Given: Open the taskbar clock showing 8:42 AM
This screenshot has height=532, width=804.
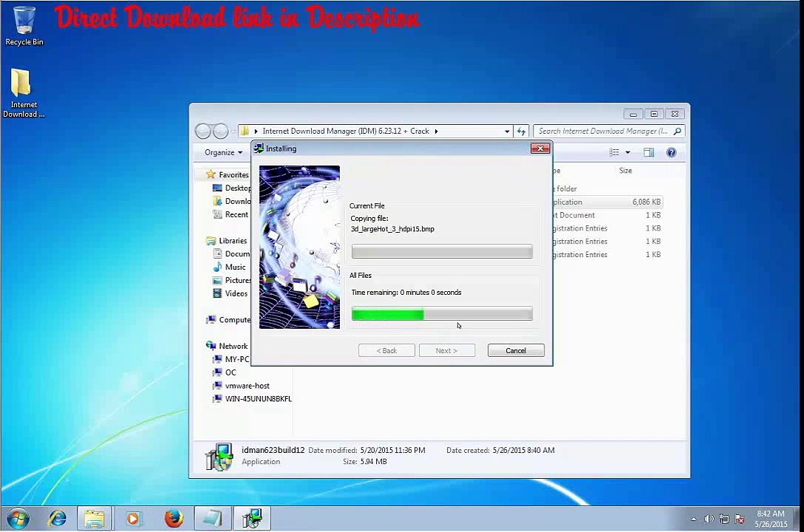Looking at the screenshot, I should tap(771, 519).
